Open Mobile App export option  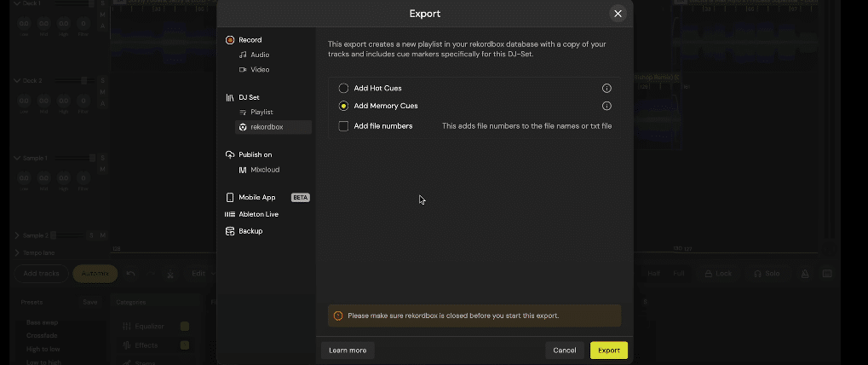[256, 197]
